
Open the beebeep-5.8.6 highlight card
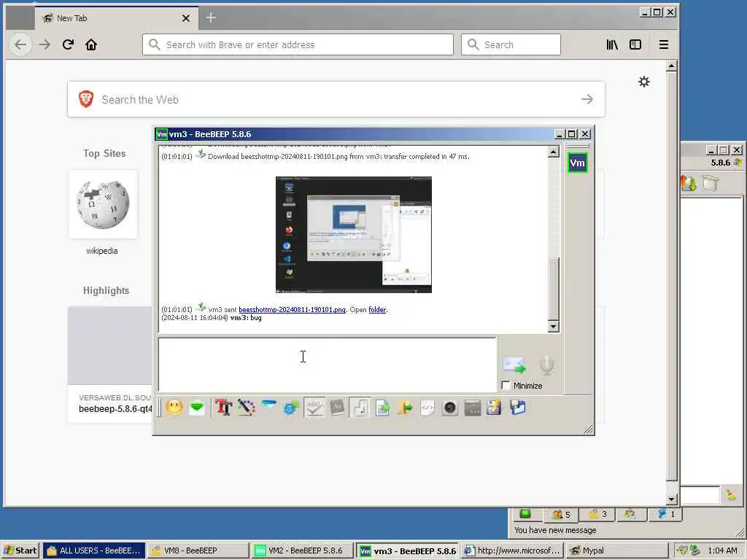110,365
